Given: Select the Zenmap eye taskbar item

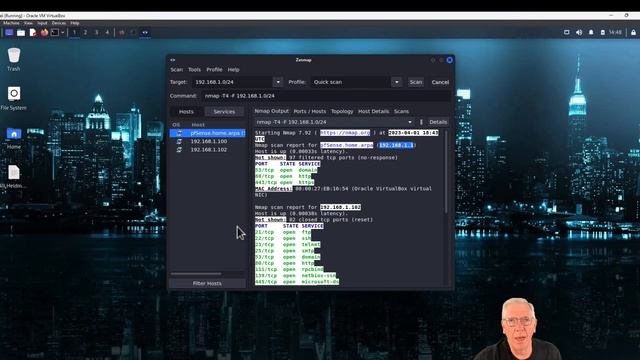Looking at the screenshot, I should 145,33.
